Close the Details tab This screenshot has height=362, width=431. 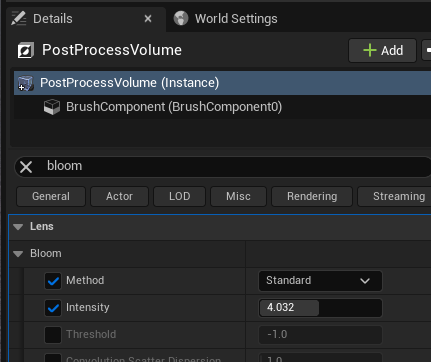tap(148, 19)
